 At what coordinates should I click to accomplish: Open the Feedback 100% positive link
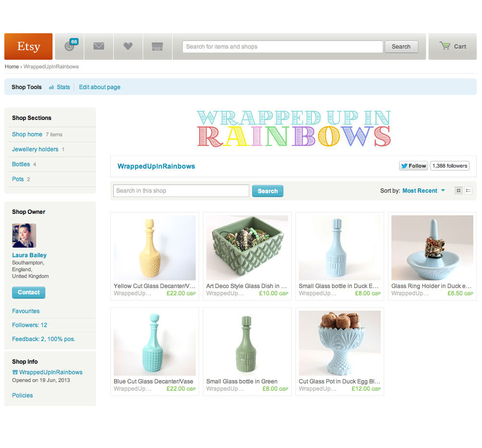[44, 339]
